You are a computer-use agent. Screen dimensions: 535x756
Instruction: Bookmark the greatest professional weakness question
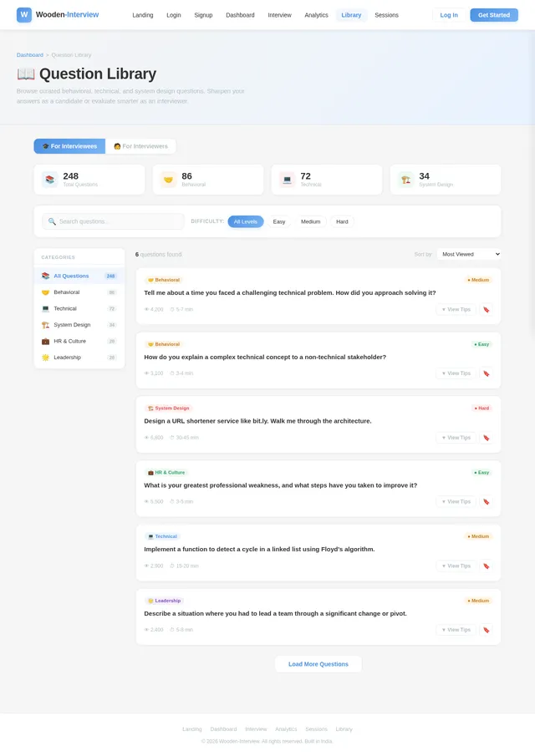(x=487, y=502)
